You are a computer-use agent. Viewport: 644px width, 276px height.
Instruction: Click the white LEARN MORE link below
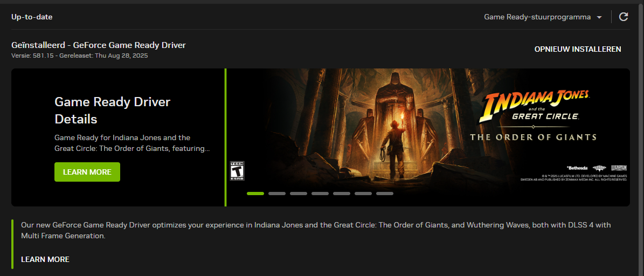click(45, 260)
